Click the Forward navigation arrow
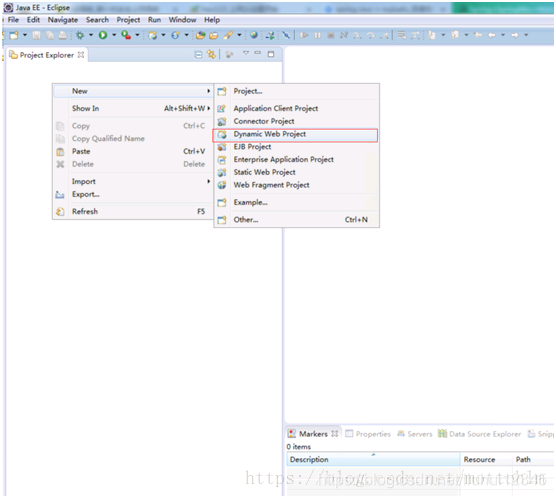Viewport: 556px width, 498px height. [x=515, y=35]
